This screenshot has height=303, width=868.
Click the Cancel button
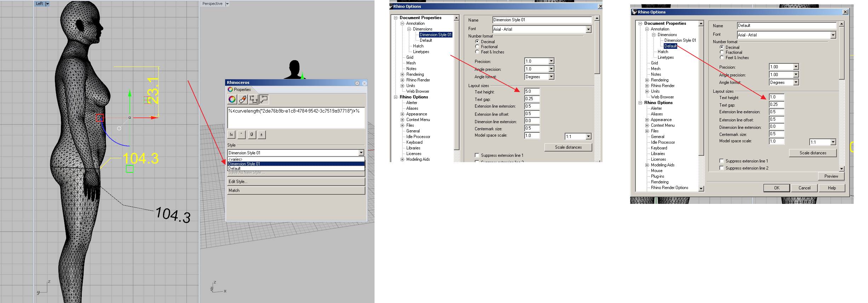click(804, 188)
